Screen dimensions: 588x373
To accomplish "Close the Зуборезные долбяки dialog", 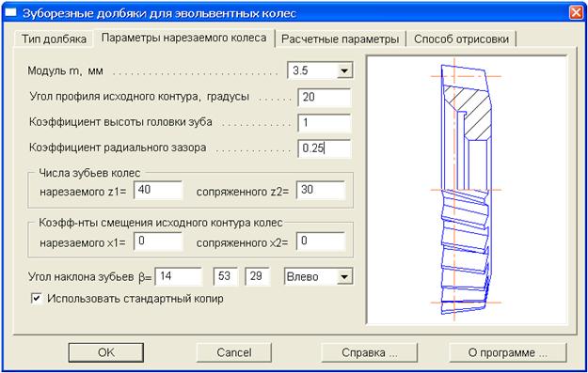I will click(x=576, y=13).
